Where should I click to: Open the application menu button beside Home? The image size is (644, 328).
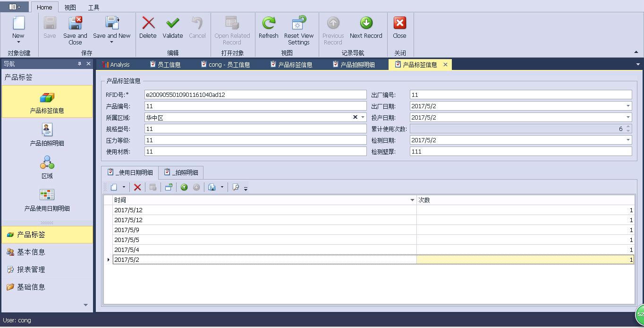[15, 7]
